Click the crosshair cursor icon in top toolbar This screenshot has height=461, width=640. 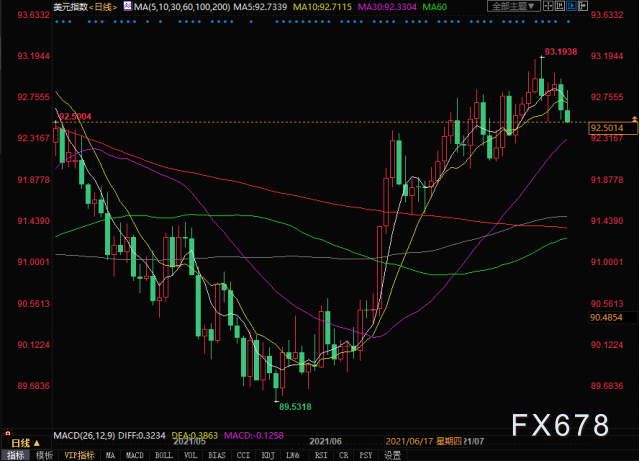546,6
